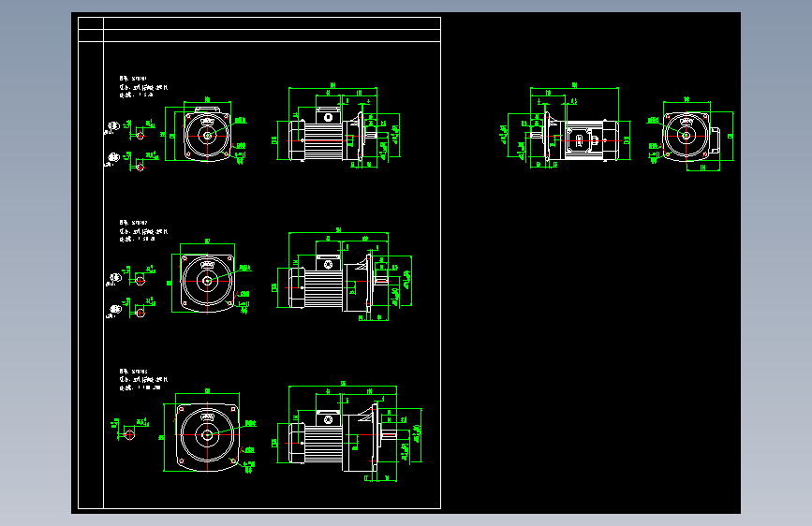Image resolution: width=812 pixels, height=526 pixels.
Task: Select the bottom row large flange front view
Action: pos(209,431)
